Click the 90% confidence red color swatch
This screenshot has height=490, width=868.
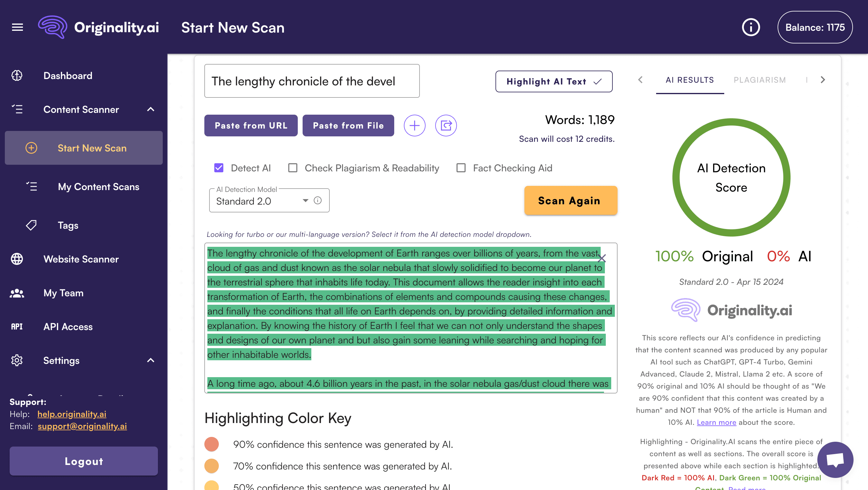click(212, 444)
